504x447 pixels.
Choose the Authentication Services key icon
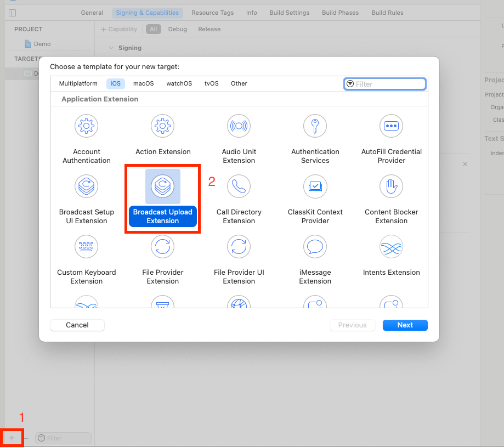pos(315,126)
